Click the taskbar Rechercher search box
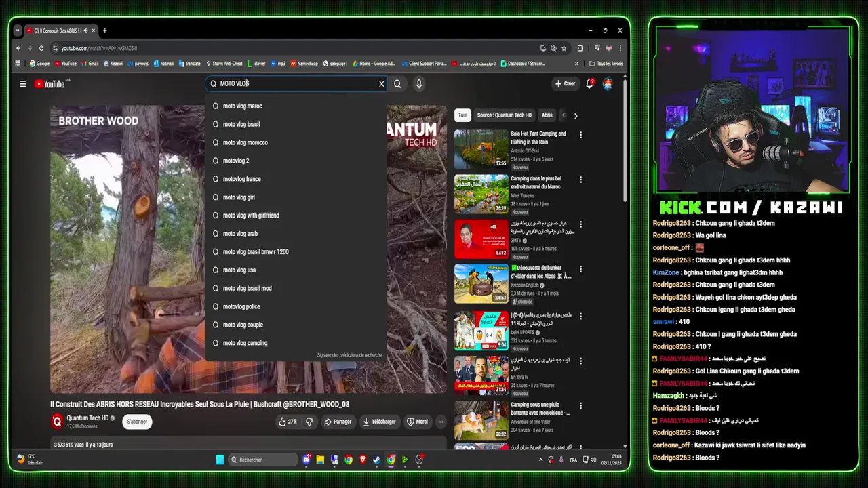This screenshot has height=488, width=868. (264, 460)
